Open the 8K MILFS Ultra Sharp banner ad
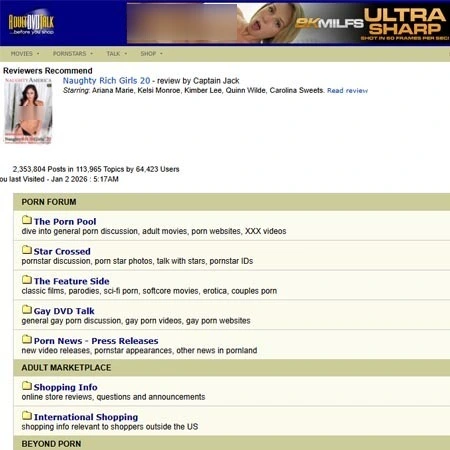This screenshot has width=450, height=450. coord(288,23)
